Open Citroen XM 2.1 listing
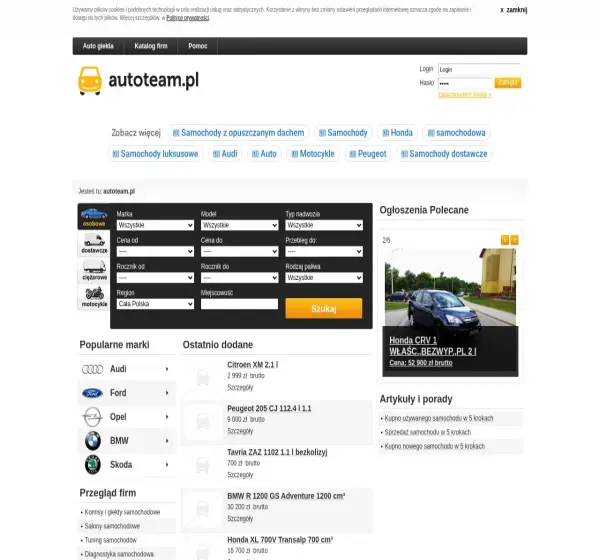Viewport: 600px width, 560px height. click(253, 365)
